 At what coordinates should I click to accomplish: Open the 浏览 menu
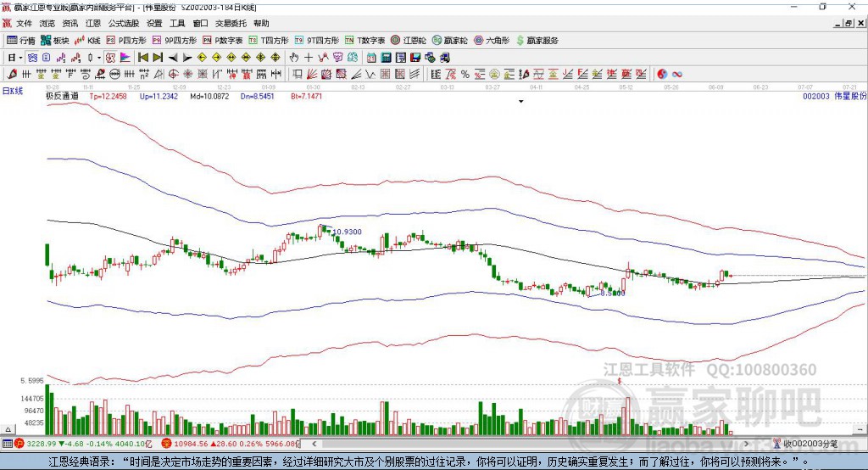pyautogui.click(x=47, y=23)
